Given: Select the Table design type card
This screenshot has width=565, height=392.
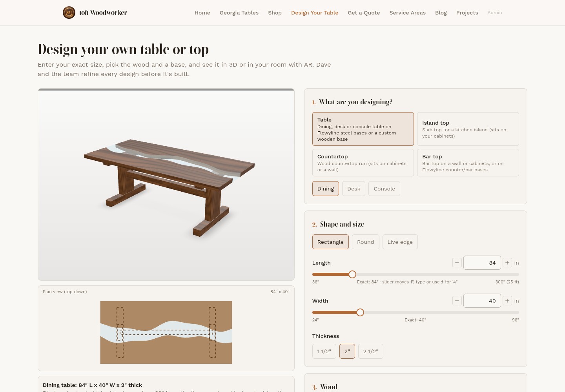Looking at the screenshot, I should point(363,129).
